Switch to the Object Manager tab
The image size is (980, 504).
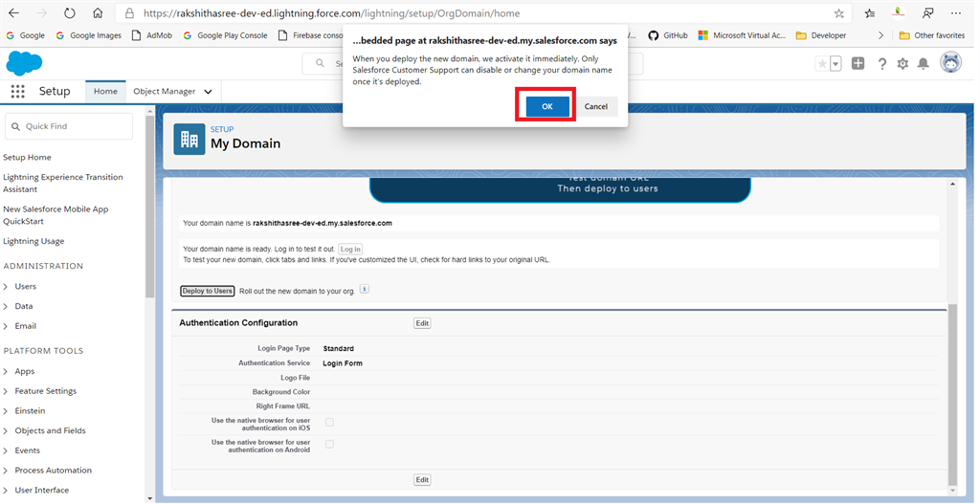click(165, 91)
